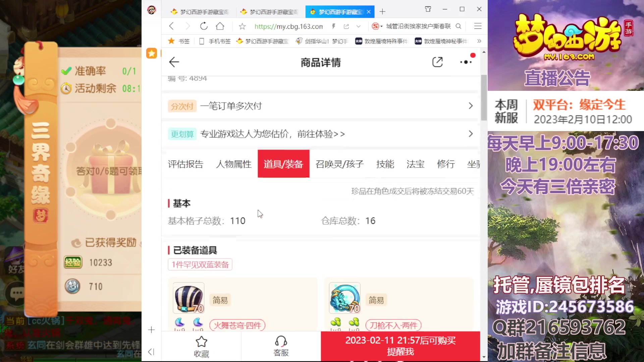Viewport: 644px width, 362px height.
Task: Open the 敦煌蜃境神秘事件 bookmark
Action: pyautogui.click(x=441, y=41)
